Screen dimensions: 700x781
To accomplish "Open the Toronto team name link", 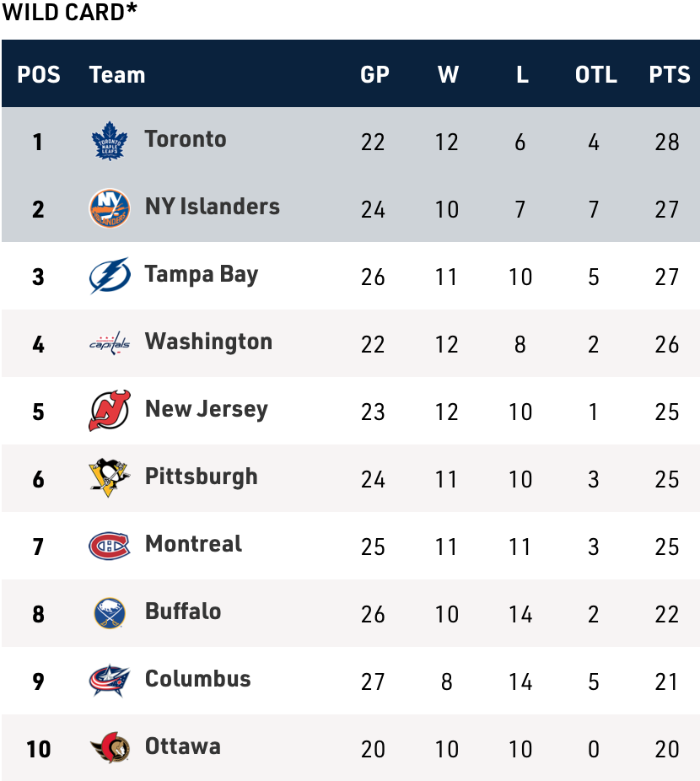I will [x=186, y=139].
